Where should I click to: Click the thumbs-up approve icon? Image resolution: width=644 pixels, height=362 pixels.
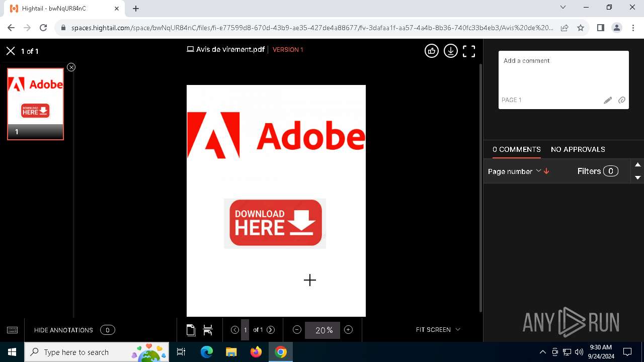(432, 51)
